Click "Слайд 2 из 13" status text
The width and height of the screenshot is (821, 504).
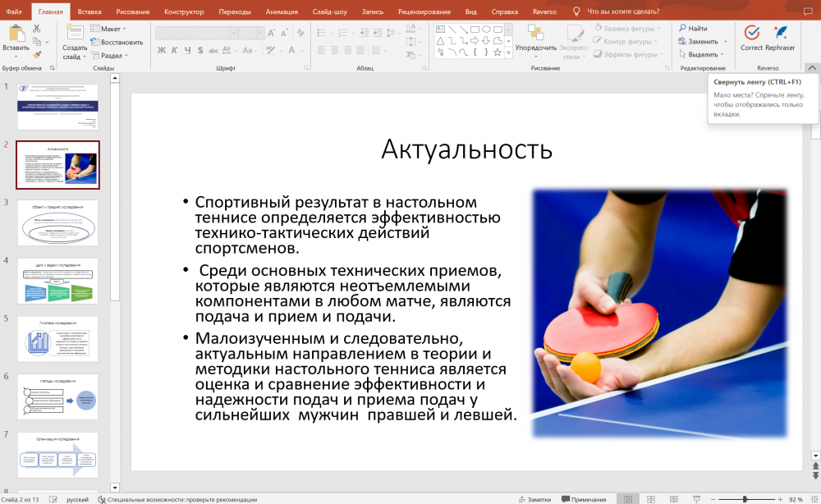pos(20,499)
